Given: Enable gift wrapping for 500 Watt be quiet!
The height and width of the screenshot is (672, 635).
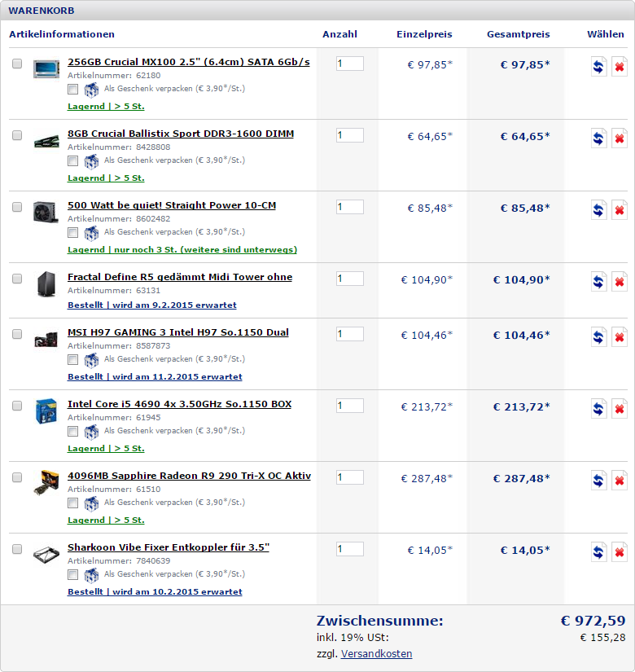Looking at the screenshot, I should click(x=72, y=232).
